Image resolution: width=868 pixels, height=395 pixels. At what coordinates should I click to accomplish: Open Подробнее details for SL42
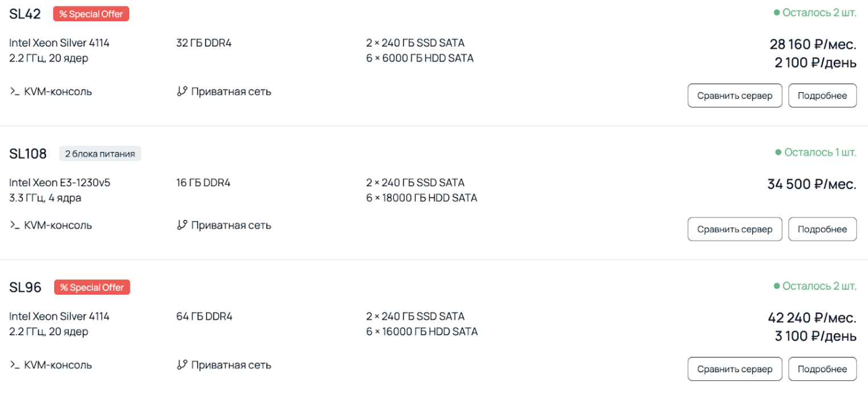tap(822, 96)
